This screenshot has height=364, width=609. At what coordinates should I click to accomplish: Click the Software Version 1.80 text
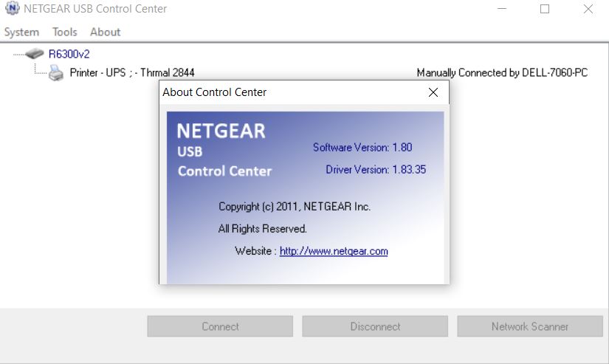click(x=362, y=147)
